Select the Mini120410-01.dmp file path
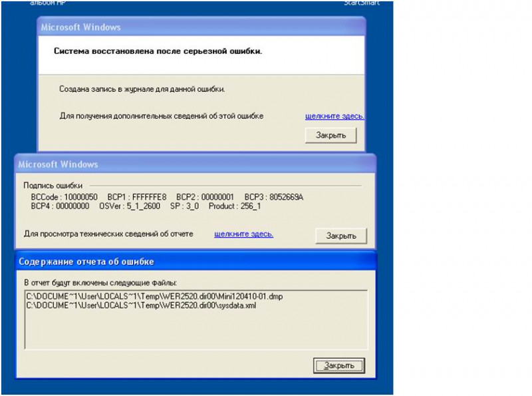Screen dimensions: 532x396 154,296
